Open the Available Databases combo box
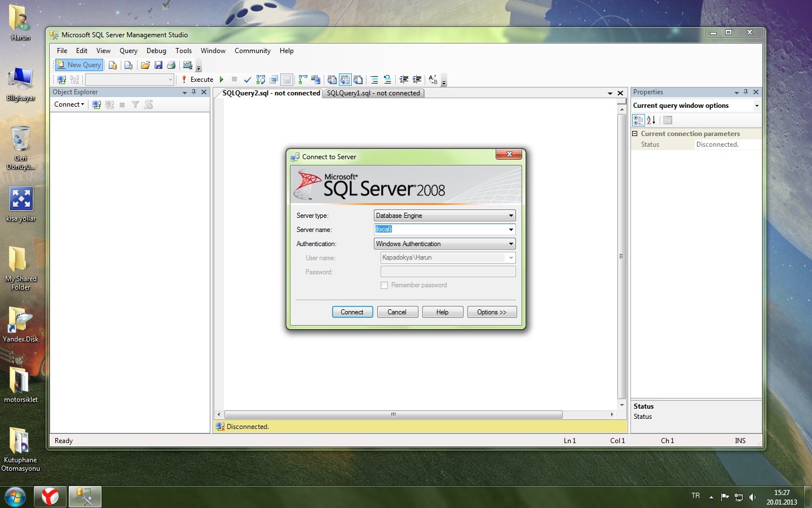 point(129,80)
